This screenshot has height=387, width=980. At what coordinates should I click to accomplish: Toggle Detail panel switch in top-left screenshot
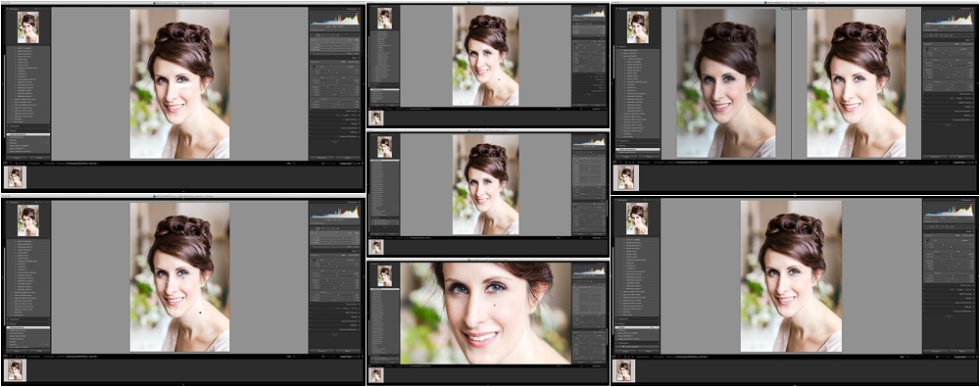(x=310, y=123)
